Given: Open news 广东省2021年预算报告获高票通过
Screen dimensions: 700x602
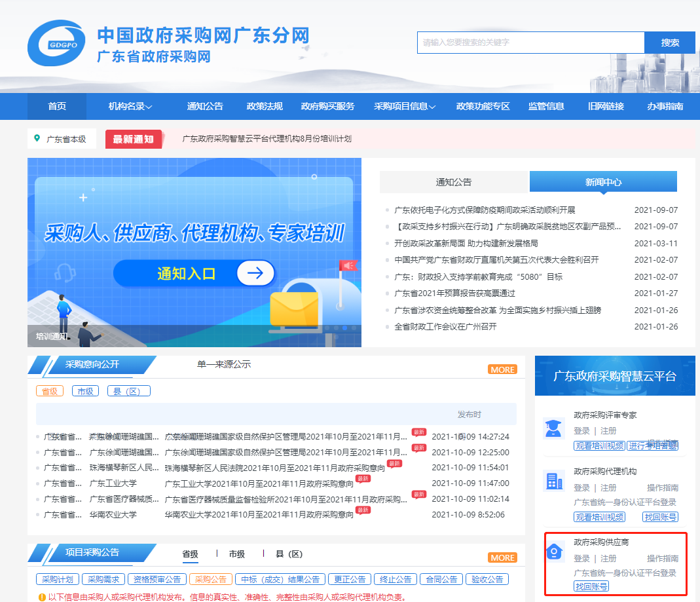Looking at the screenshot, I should 454,293.
